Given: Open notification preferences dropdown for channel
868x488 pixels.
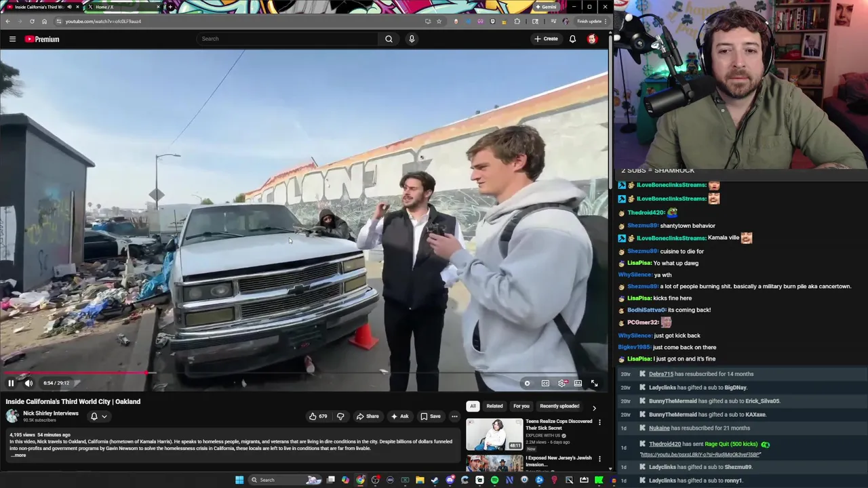Looking at the screenshot, I should point(98,416).
